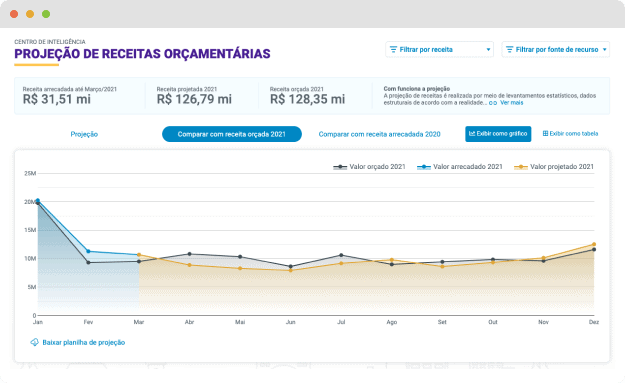625x383 pixels.
Task: Click the link icon beside Ver mais
Action: point(493,103)
